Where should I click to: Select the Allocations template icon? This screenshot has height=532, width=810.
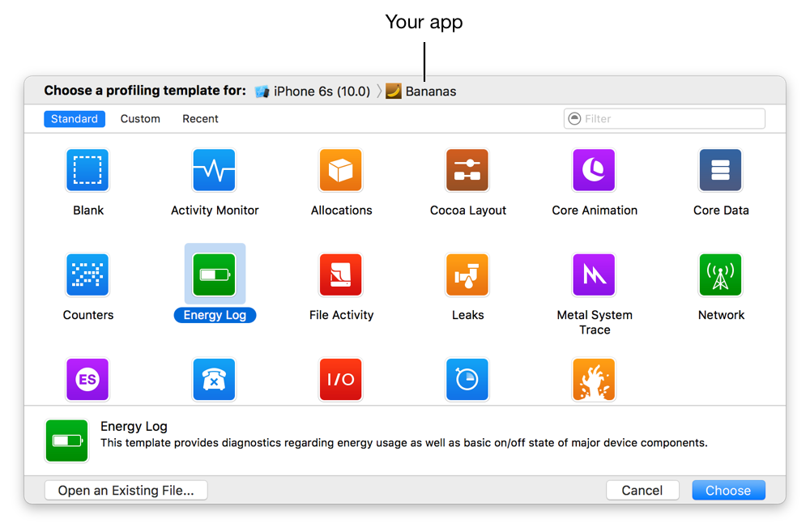pyautogui.click(x=341, y=170)
